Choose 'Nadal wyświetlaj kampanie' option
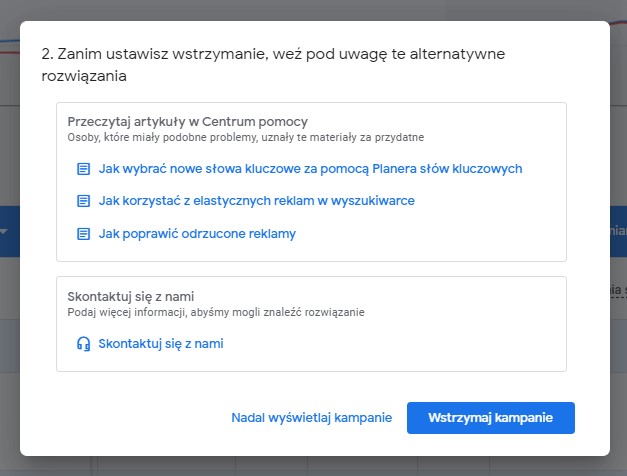The image size is (627, 476). (312, 418)
